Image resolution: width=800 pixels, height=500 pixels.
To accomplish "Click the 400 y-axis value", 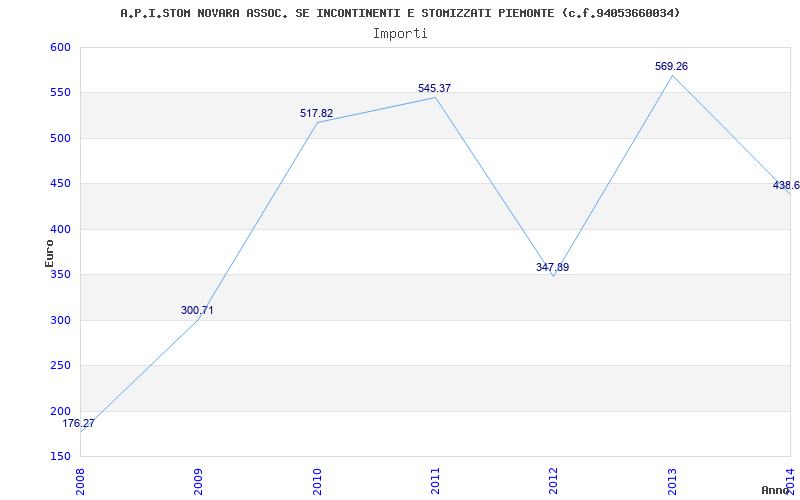I will click(x=60, y=230).
